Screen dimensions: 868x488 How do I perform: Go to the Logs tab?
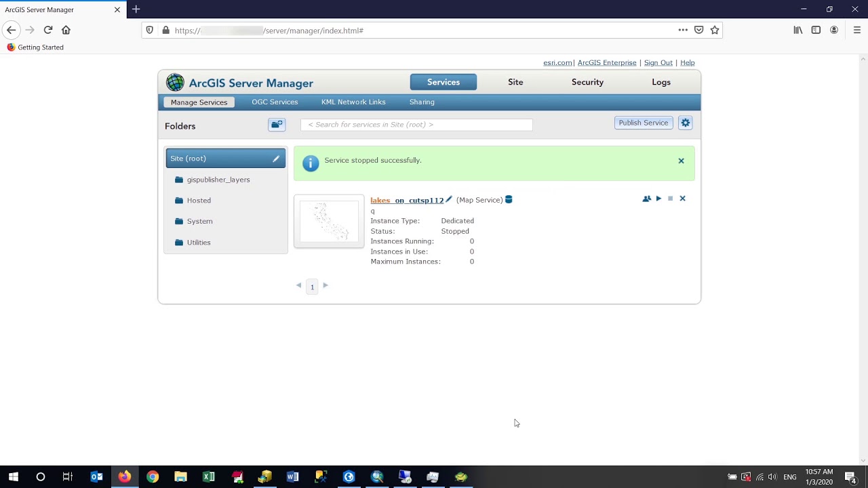661,82
